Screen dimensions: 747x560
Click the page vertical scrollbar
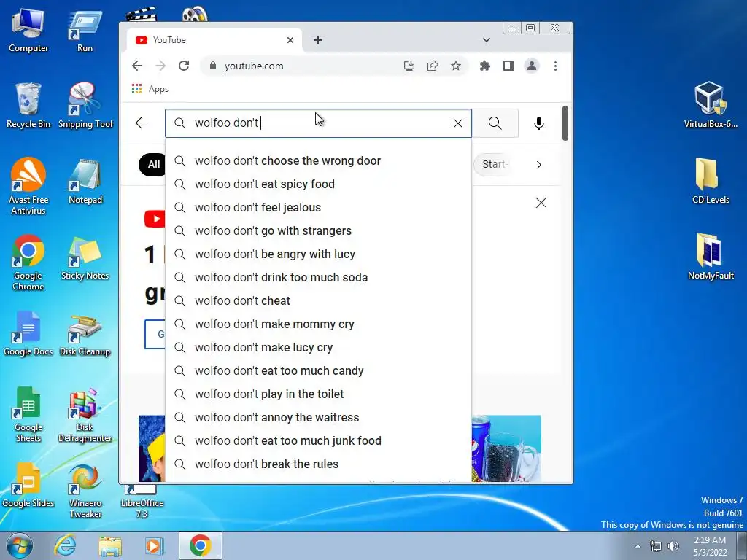(x=565, y=124)
